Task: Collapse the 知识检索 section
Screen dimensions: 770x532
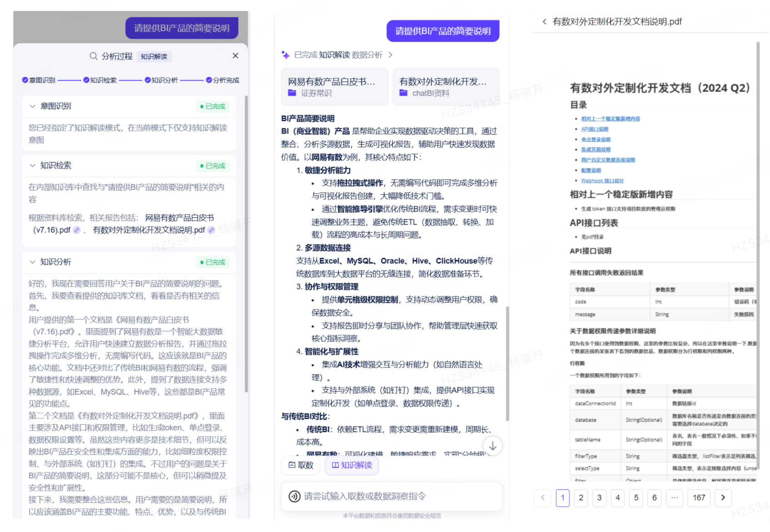Action: [32, 166]
